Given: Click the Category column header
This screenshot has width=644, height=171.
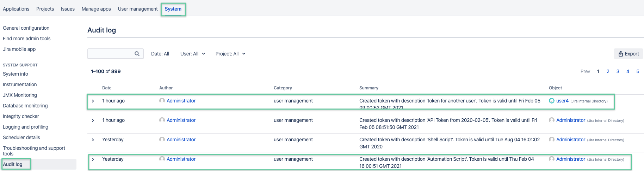Looking at the screenshot, I should [x=283, y=88].
